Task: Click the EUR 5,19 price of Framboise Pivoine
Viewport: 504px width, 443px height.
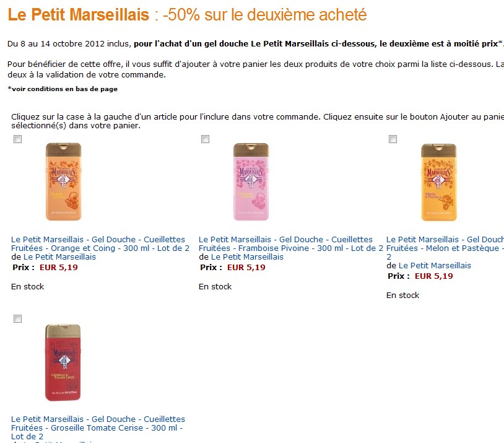Action: (246, 267)
